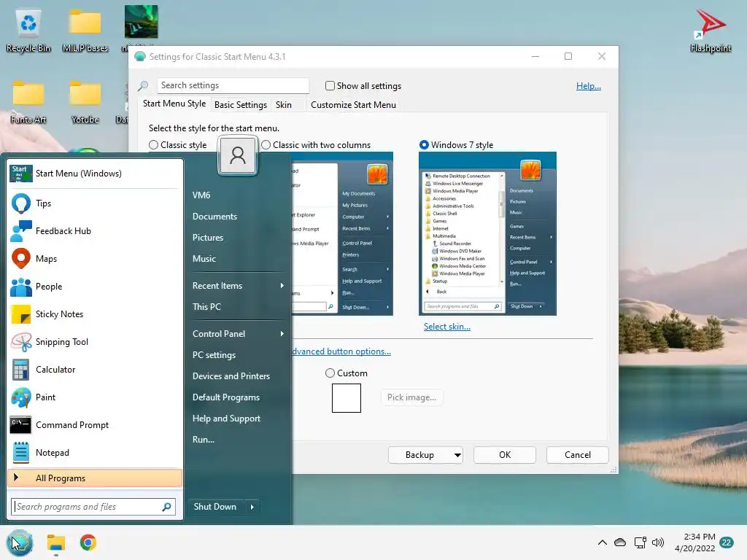
Task: Open notification center badge icon
Action: tap(727, 542)
